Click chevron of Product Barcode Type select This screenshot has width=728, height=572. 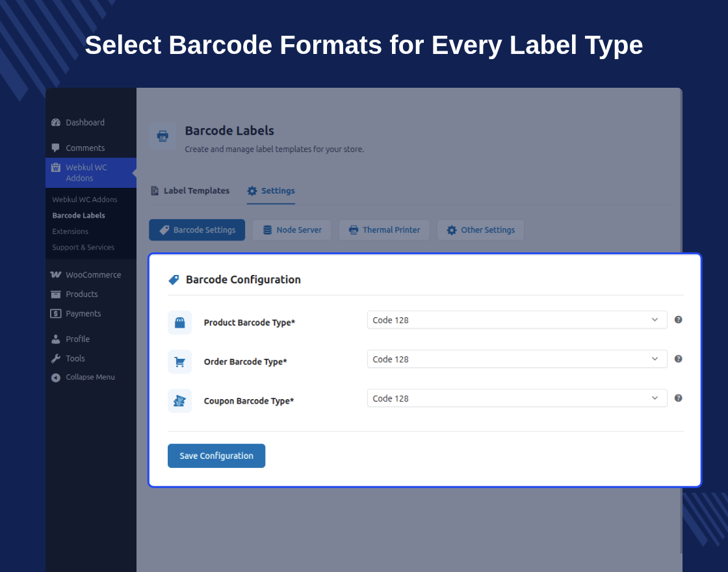click(x=655, y=320)
